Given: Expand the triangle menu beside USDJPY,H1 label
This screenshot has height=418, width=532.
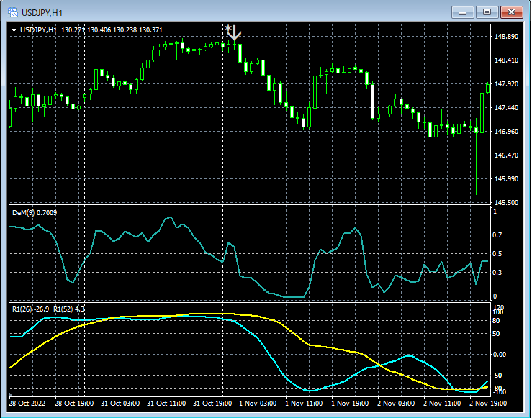Looking at the screenshot, I should coord(14,30).
